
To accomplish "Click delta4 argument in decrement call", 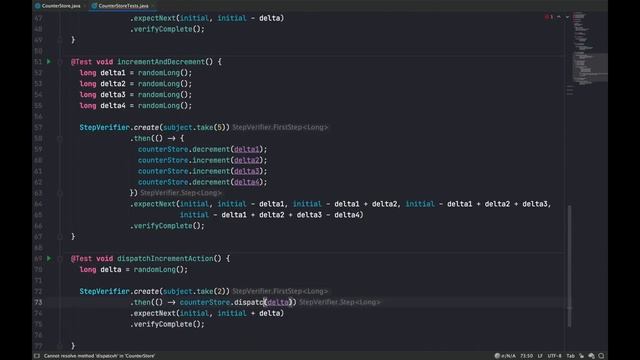I will [247, 182].
